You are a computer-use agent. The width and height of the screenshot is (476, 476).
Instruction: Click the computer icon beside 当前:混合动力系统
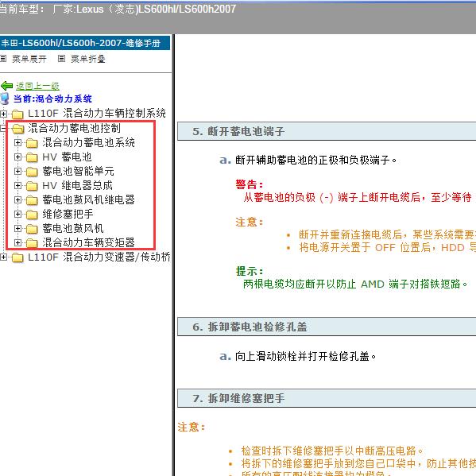[x=5, y=99]
